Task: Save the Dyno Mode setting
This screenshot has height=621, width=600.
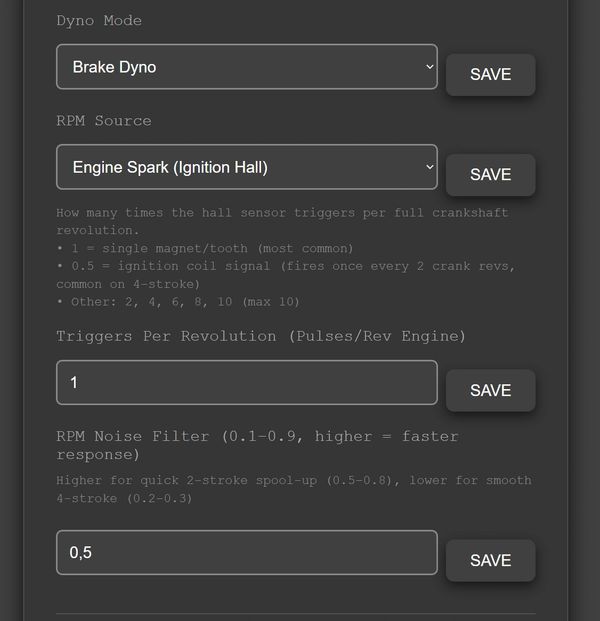Action: (x=490, y=75)
